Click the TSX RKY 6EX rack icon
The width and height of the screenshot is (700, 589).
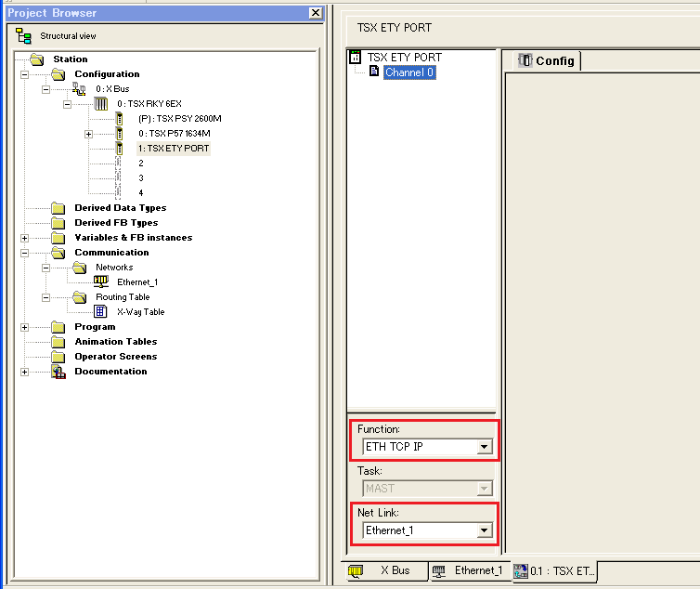pyautogui.click(x=101, y=104)
